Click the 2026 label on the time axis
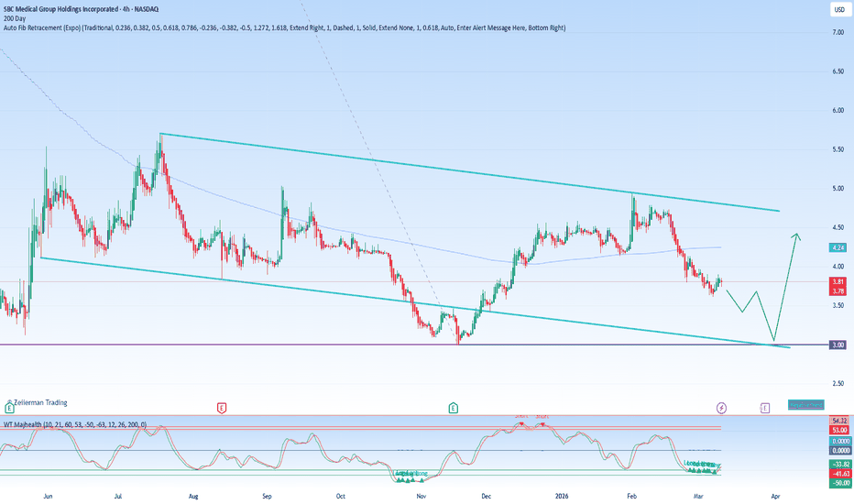 [x=564, y=493]
